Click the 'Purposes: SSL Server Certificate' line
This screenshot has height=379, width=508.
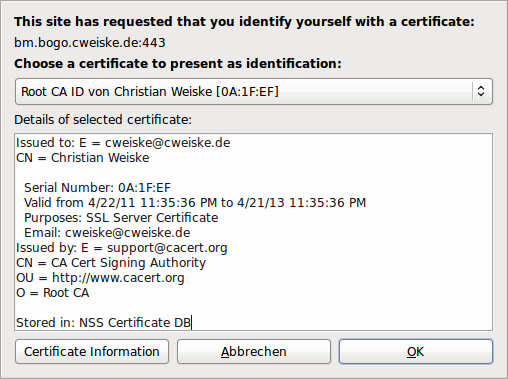coord(121,218)
